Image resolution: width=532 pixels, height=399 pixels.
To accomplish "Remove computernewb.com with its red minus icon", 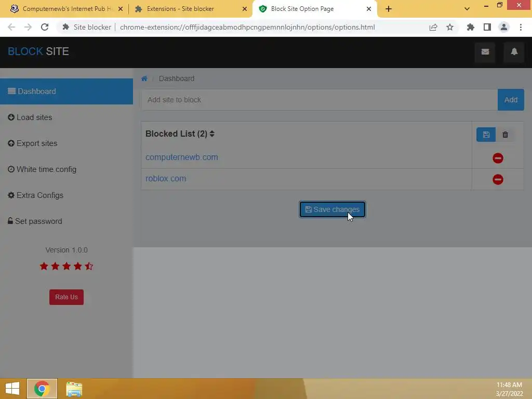I will (498, 158).
